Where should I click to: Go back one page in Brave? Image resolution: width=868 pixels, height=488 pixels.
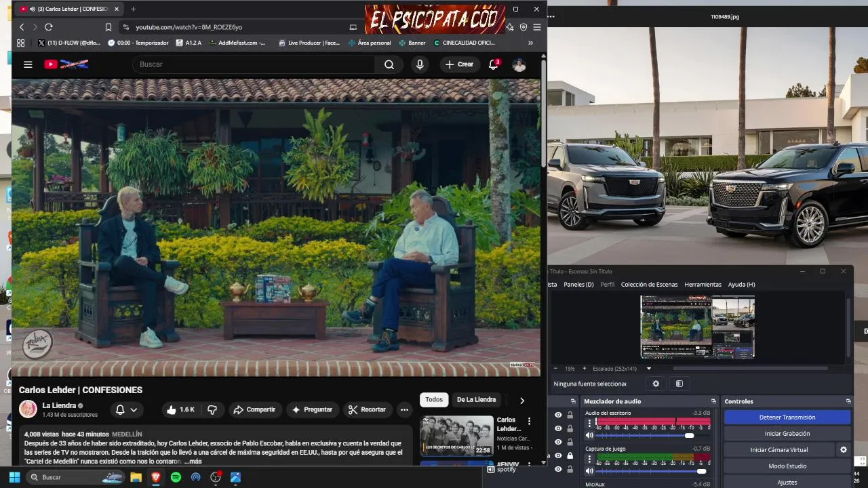(x=22, y=27)
